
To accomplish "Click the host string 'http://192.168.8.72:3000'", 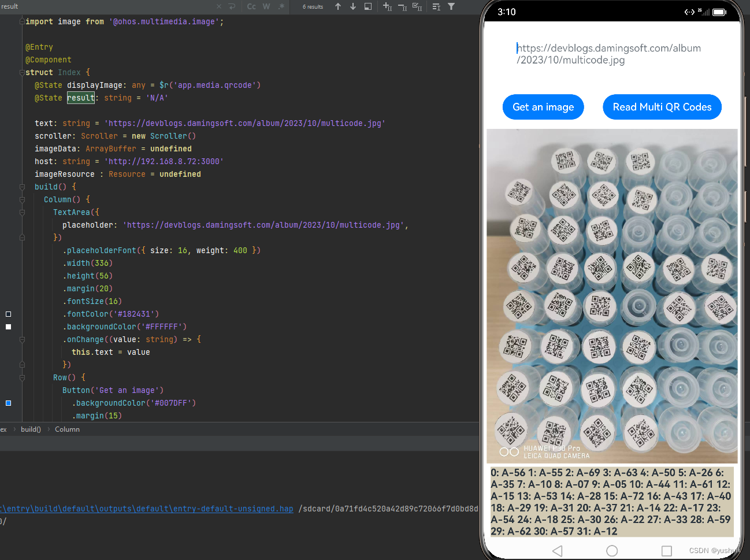I will 164,161.
